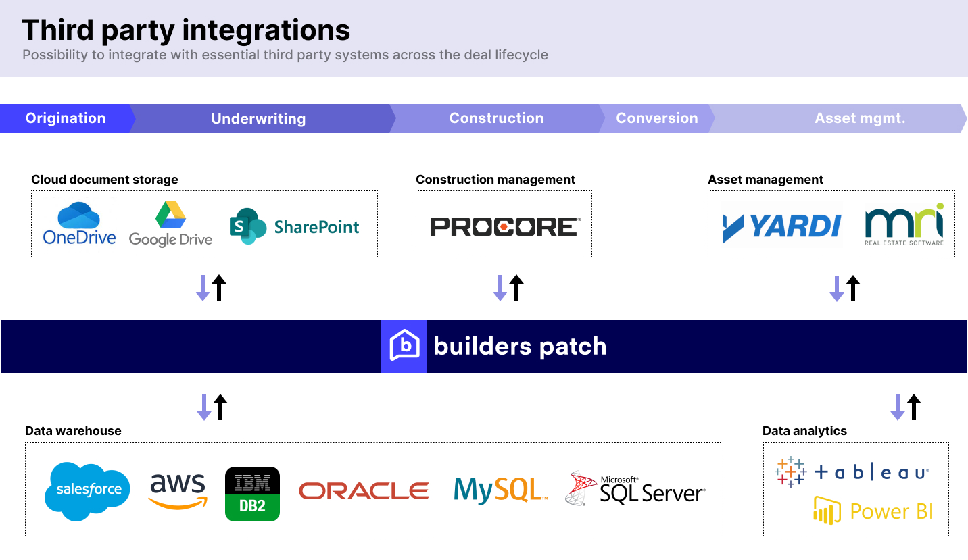Click the Third party integrations title

click(186, 30)
